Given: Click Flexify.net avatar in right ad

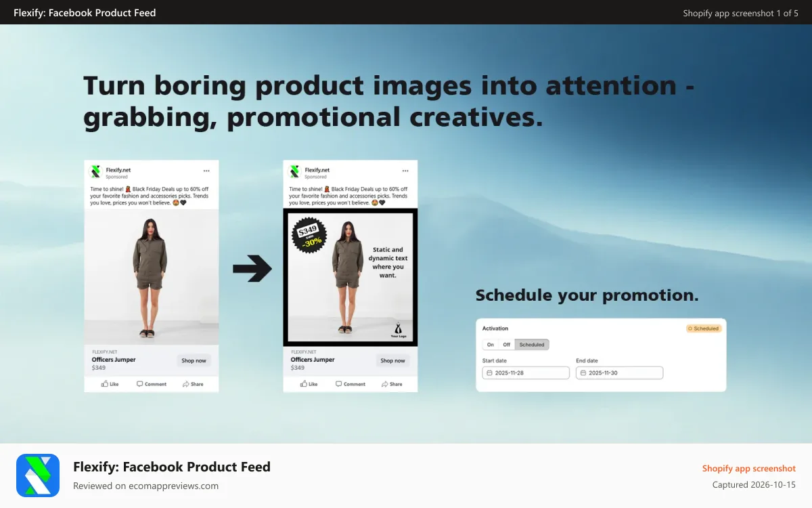Looking at the screenshot, I should click(295, 172).
